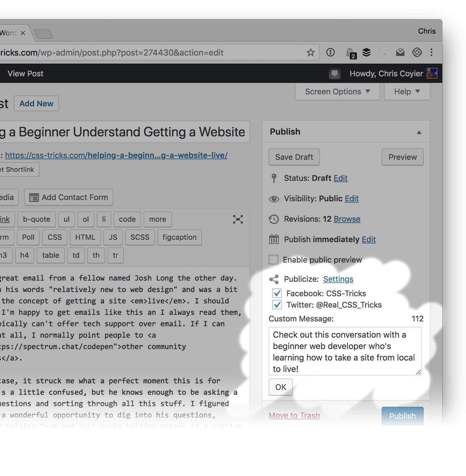
Task: Open the 1Password extension icon
Action: point(330,53)
